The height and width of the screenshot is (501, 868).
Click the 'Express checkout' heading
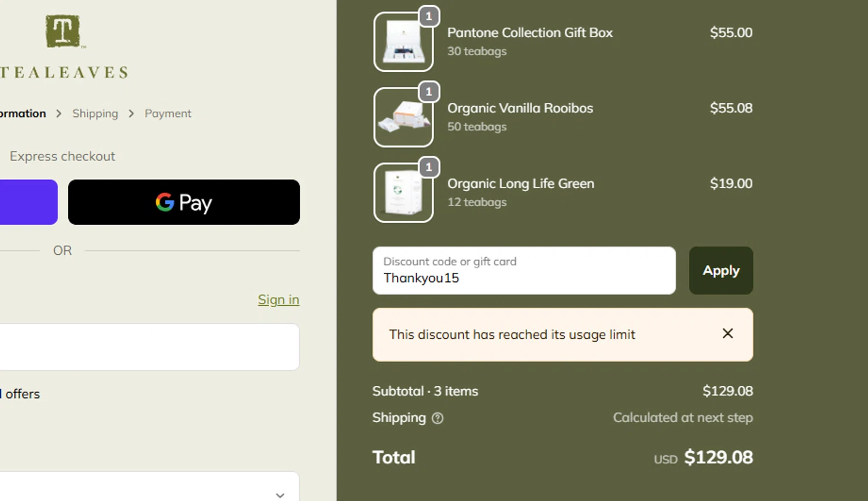[62, 156]
